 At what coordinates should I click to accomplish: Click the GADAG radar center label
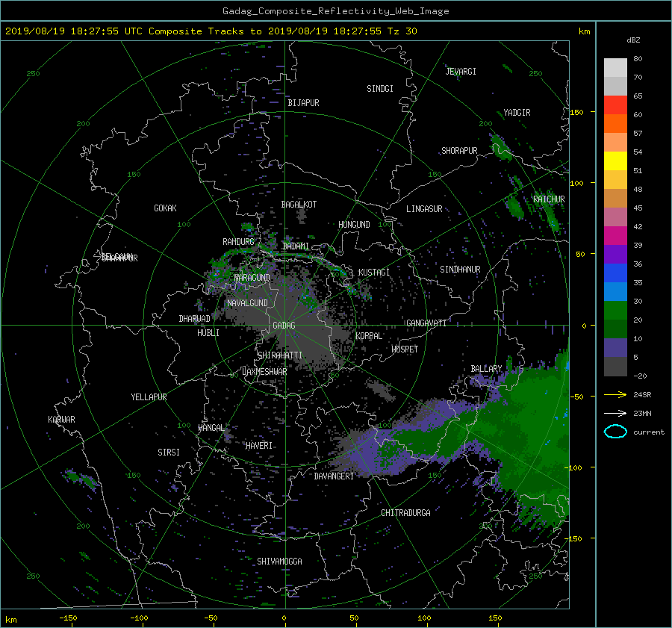(x=284, y=326)
